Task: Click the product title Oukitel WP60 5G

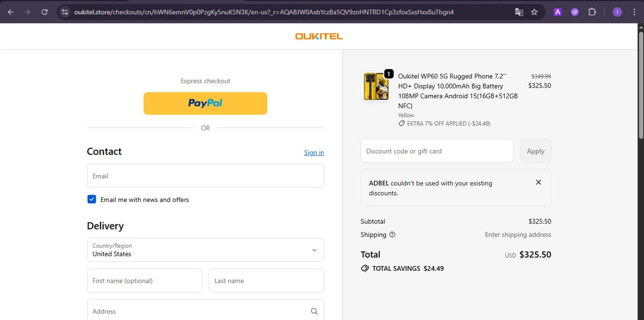Action: tap(458, 91)
